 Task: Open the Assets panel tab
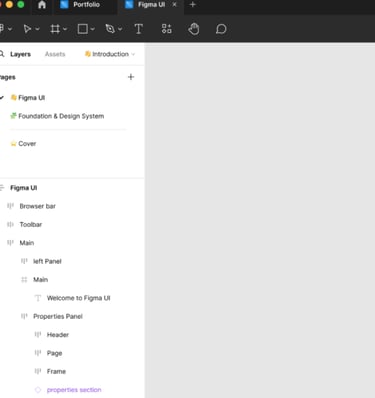(x=55, y=54)
